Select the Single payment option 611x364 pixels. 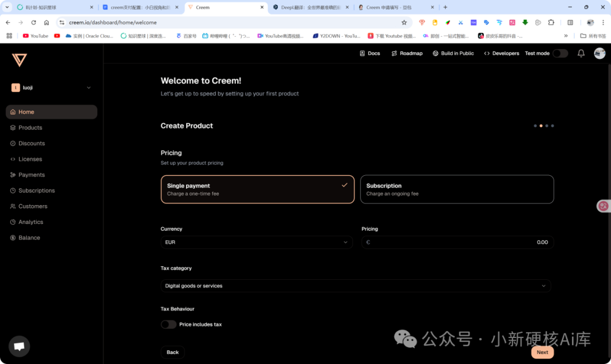(x=257, y=189)
